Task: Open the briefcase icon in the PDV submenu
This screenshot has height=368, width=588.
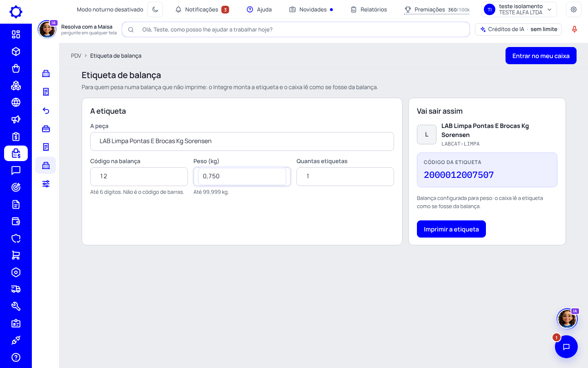Action: (x=46, y=129)
